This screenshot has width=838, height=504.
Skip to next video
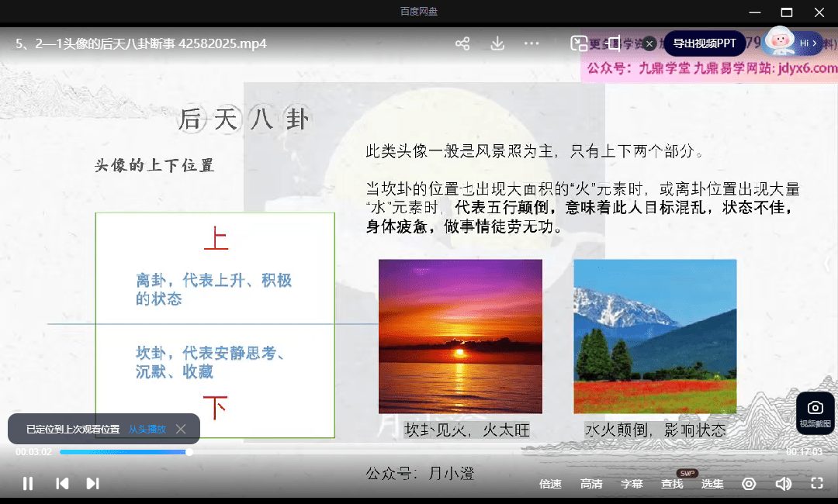(x=92, y=484)
